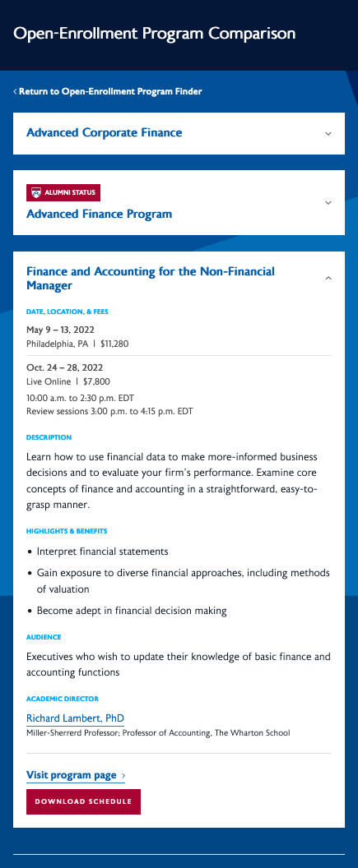Image resolution: width=358 pixels, height=868 pixels.
Task: Open the Advanced Corporate Finance title
Action: (105, 133)
